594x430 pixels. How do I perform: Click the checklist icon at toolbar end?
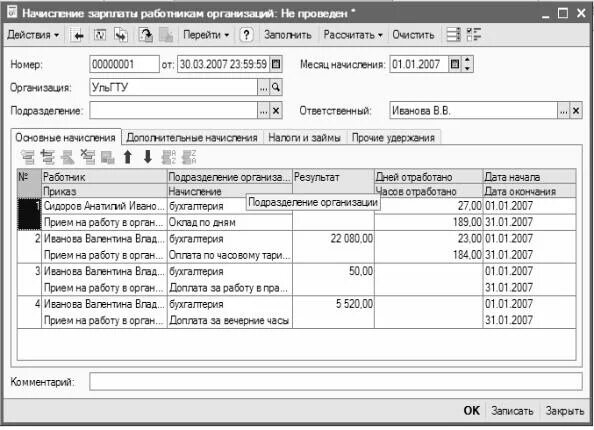coord(474,35)
